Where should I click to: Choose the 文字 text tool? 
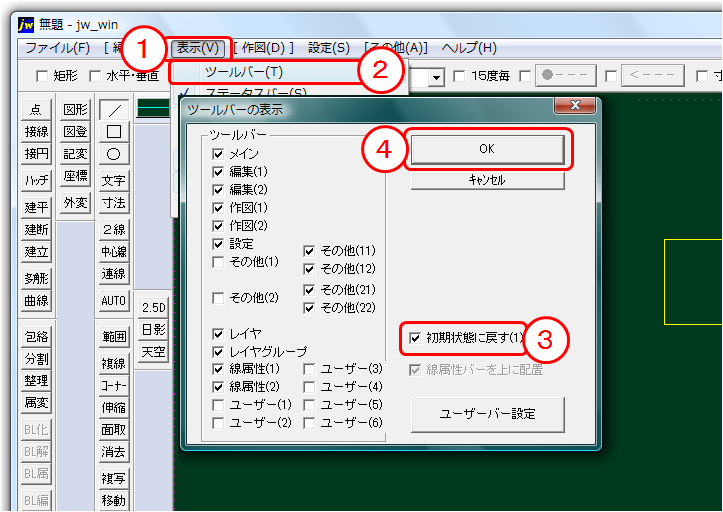coord(114,181)
